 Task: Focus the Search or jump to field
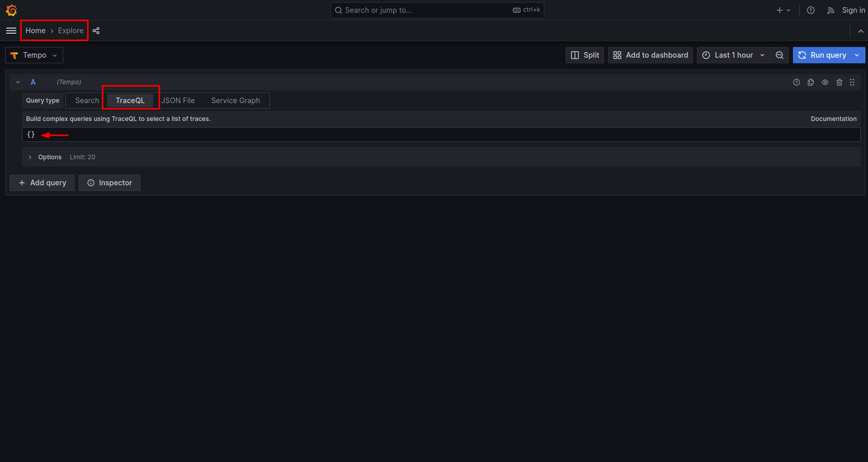click(437, 10)
